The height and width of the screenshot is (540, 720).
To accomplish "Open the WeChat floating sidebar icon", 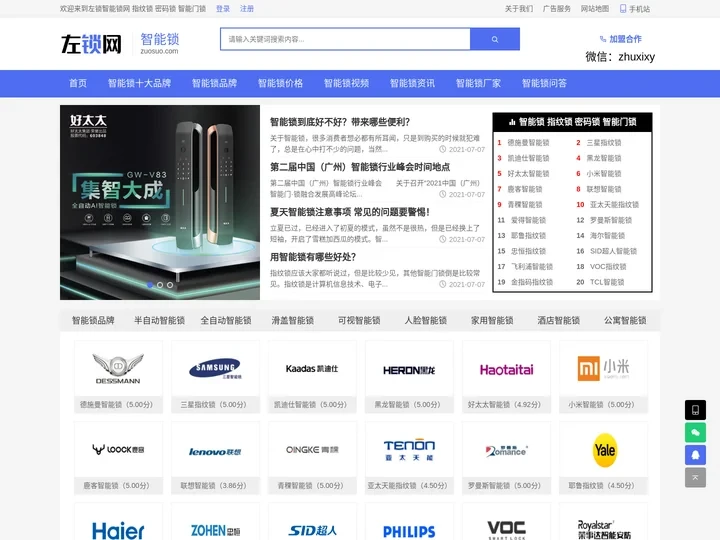I will point(695,433).
